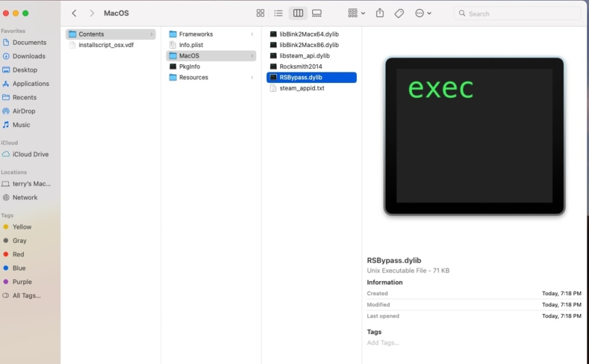The width and height of the screenshot is (589, 364).
Task: Click Add Tags… in preview pane
Action: point(383,343)
